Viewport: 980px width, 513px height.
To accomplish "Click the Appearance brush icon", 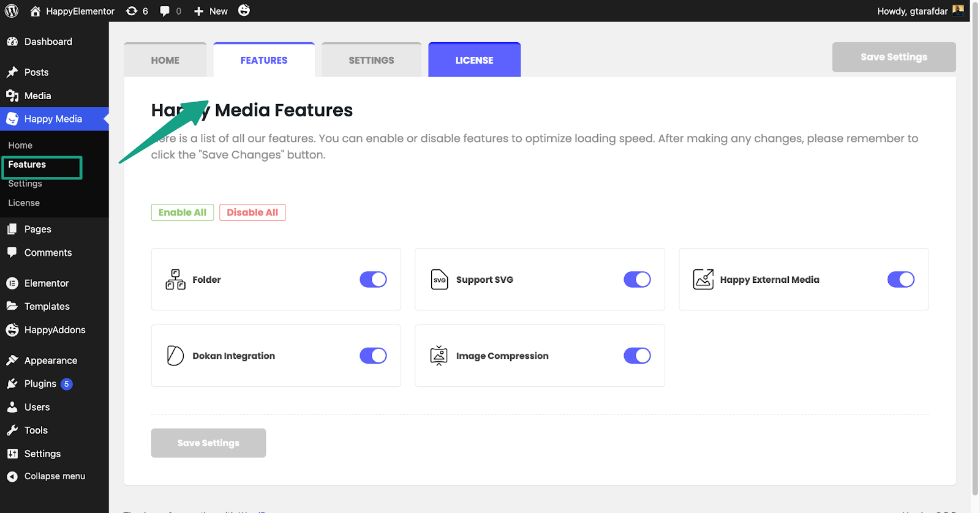I will pyautogui.click(x=12, y=361).
